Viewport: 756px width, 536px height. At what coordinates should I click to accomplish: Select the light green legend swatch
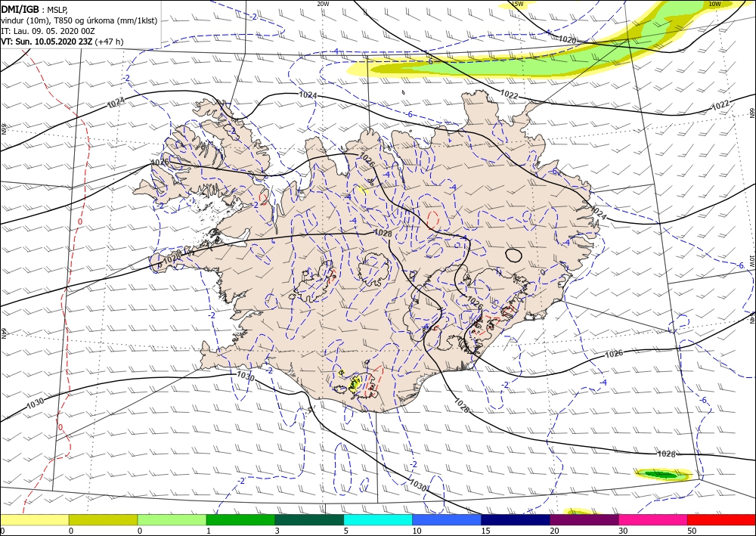click(x=172, y=519)
